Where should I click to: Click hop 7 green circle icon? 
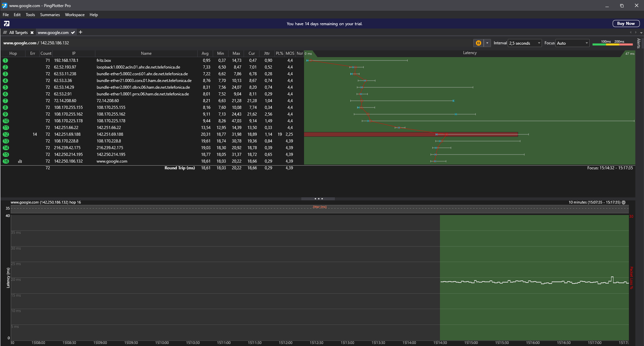pos(5,101)
